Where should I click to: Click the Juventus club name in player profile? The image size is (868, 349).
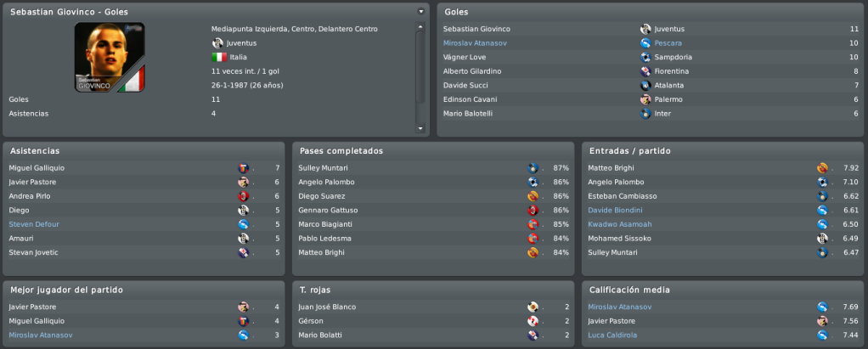[x=241, y=43]
